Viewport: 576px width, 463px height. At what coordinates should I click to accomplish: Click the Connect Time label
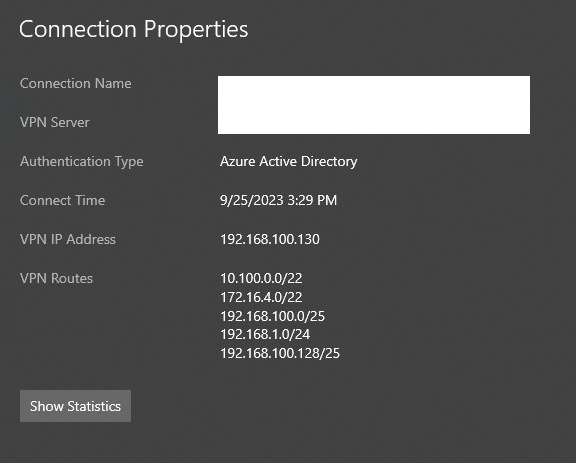pos(62,200)
